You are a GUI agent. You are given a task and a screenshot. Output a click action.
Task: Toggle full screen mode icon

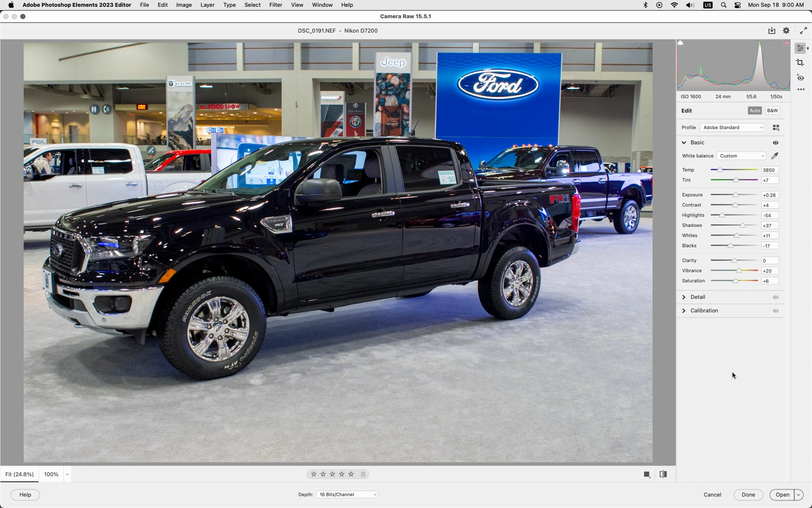click(x=803, y=30)
